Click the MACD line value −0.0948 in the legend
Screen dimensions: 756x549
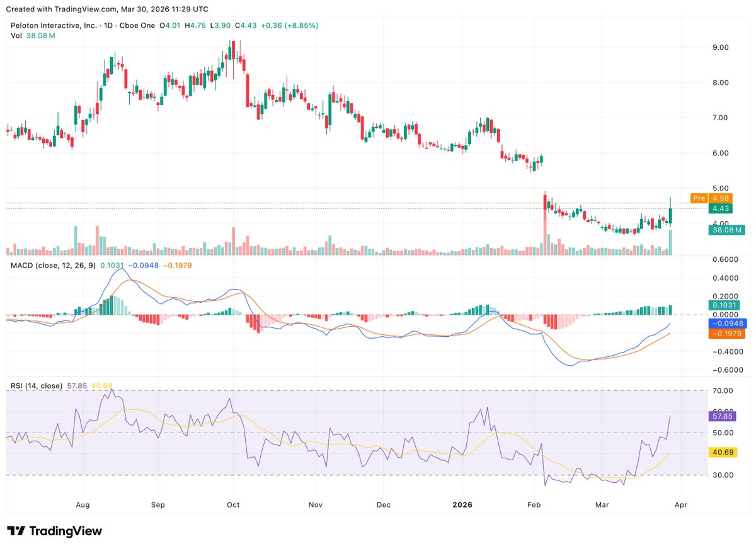click(144, 266)
